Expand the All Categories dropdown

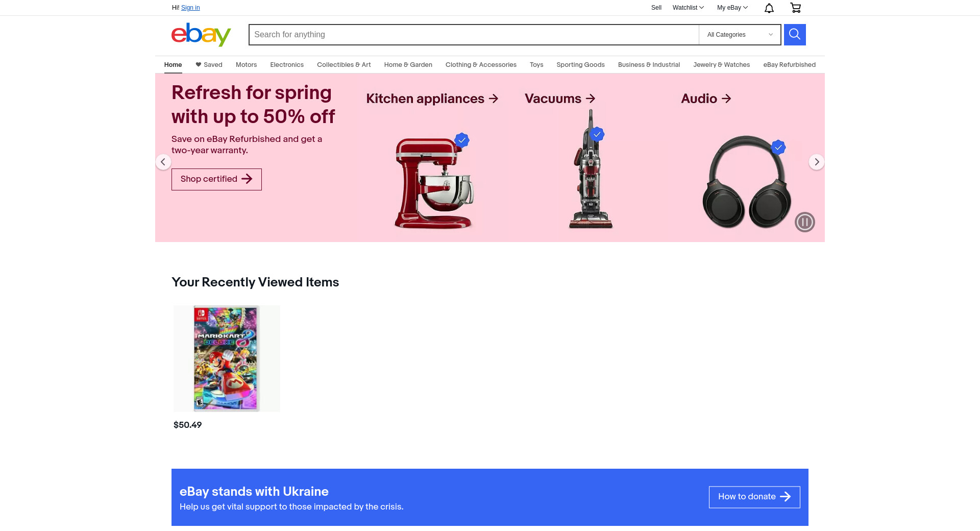tap(740, 35)
